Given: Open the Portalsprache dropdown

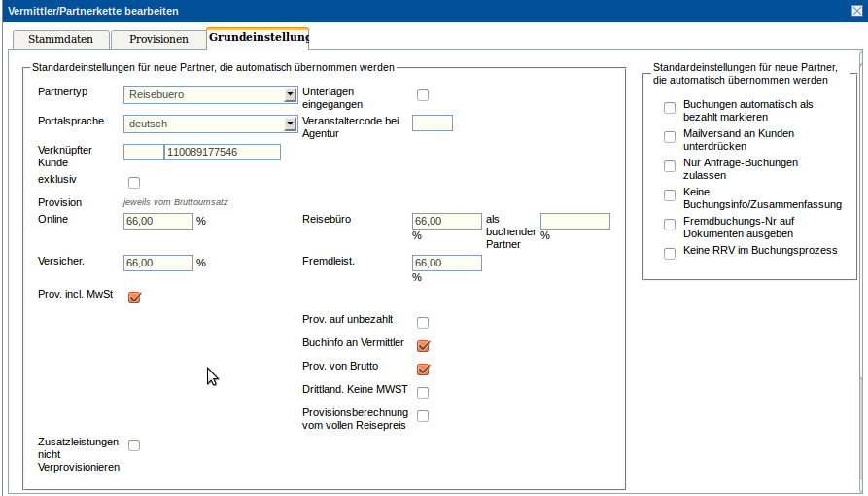Looking at the screenshot, I should 290,124.
